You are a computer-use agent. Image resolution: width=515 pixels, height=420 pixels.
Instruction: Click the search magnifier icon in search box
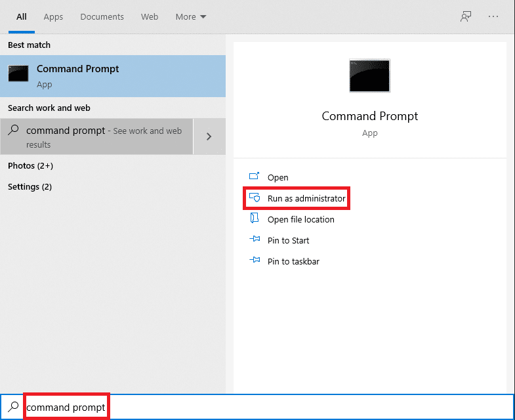point(13,407)
